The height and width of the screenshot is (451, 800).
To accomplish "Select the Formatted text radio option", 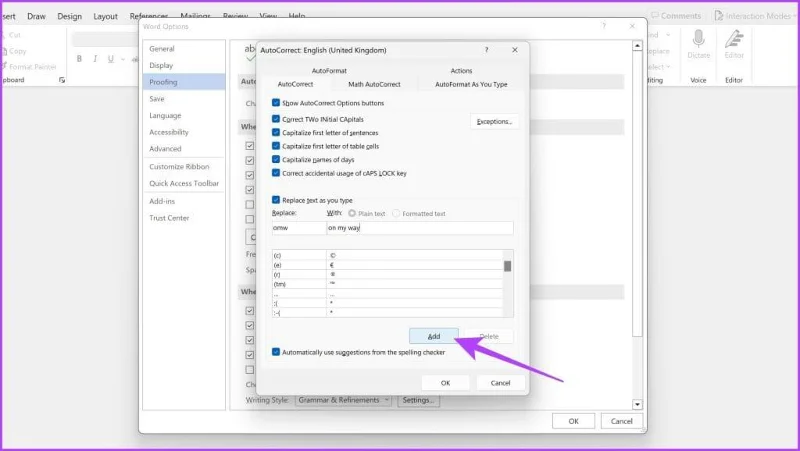I will tap(396, 213).
